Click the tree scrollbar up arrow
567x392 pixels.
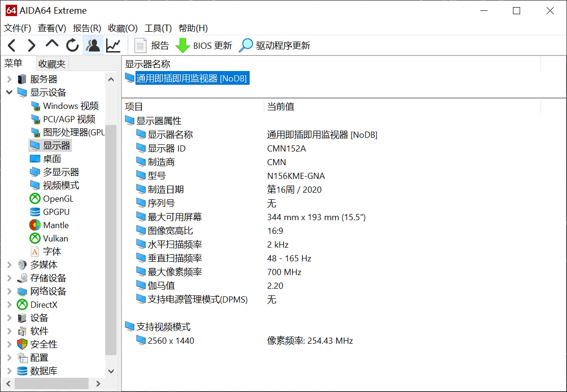[111, 80]
